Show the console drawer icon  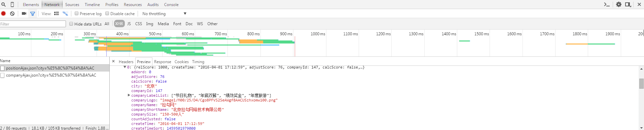point(607,4)
